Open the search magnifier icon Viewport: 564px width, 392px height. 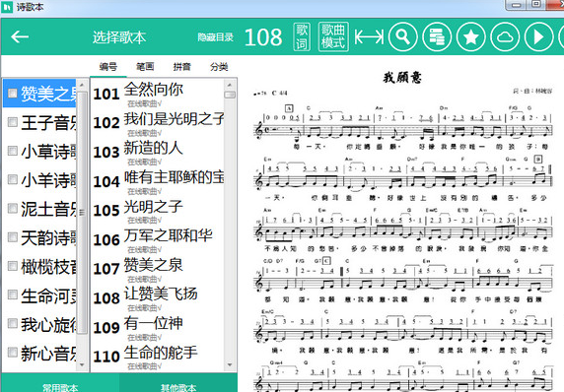click(403, 36)
